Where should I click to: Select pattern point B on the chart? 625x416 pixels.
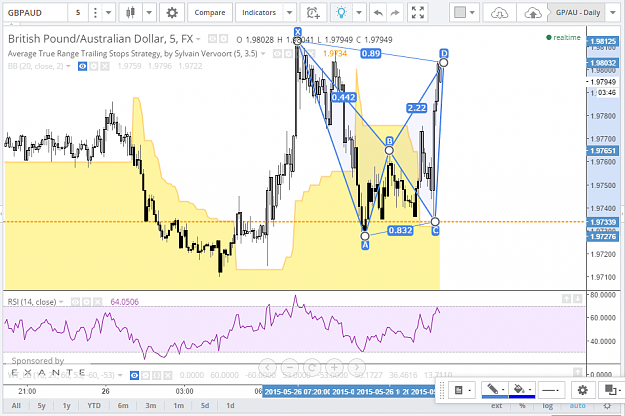[389, 150]
